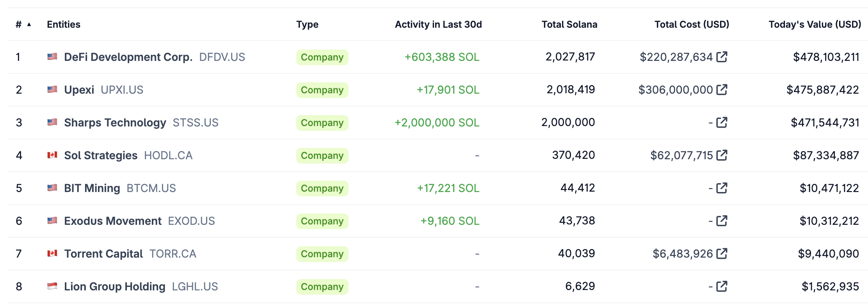Open Lion Group Holding entity page
Viewport: 868px width, 306px height.
(x=115, y=287)
